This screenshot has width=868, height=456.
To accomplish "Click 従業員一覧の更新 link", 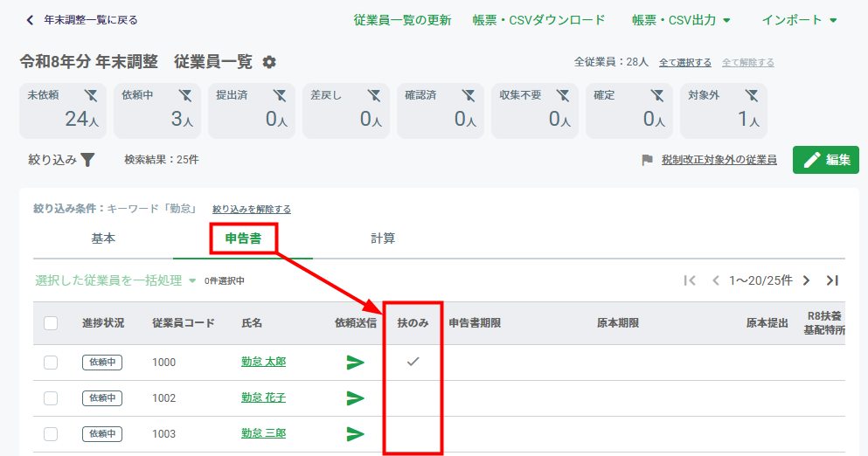I will click(x=402, y=20).
